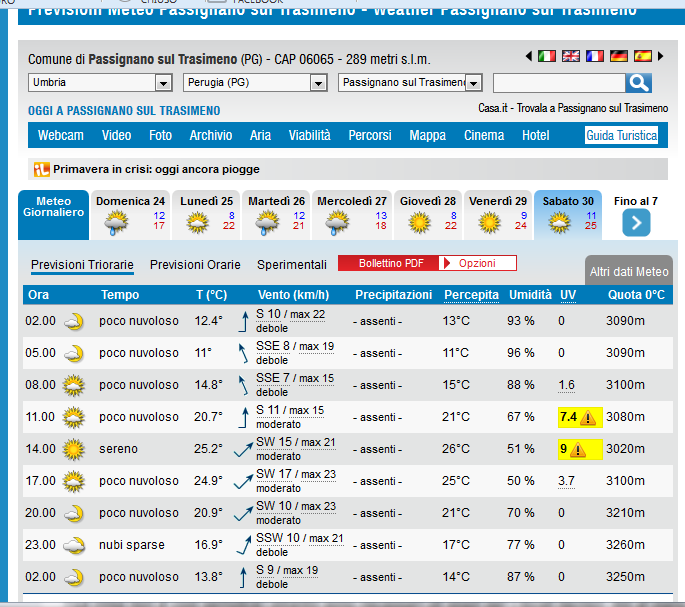Click wind text SSW 10 / max 21
This screenshot has width=685, height=607.
[x=300, y=538]
